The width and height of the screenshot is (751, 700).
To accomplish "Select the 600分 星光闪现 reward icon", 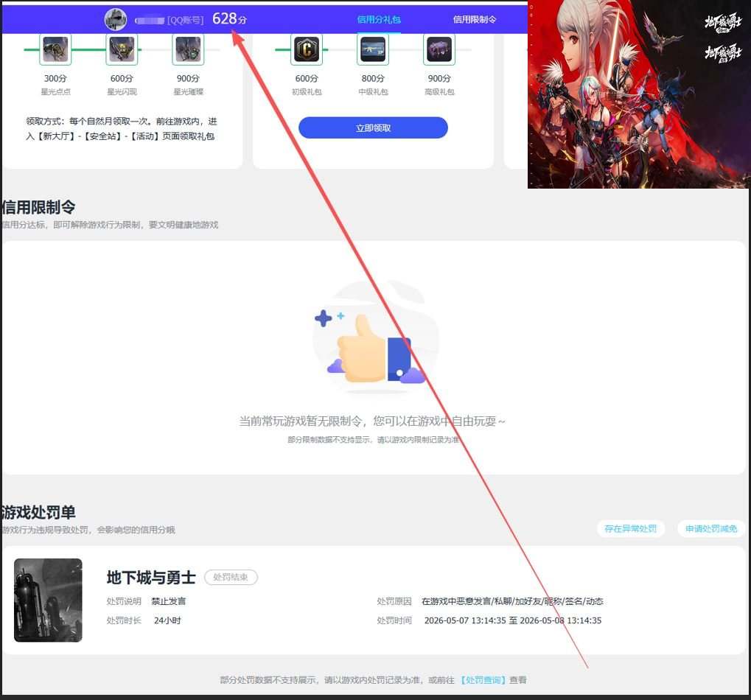I will [x=122, y=49].
